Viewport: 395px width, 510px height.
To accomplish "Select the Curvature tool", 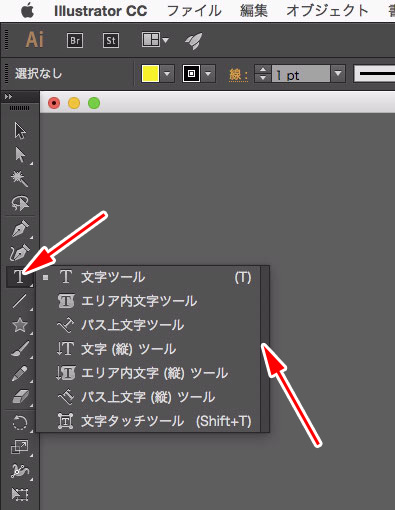I will coord(20,253).
